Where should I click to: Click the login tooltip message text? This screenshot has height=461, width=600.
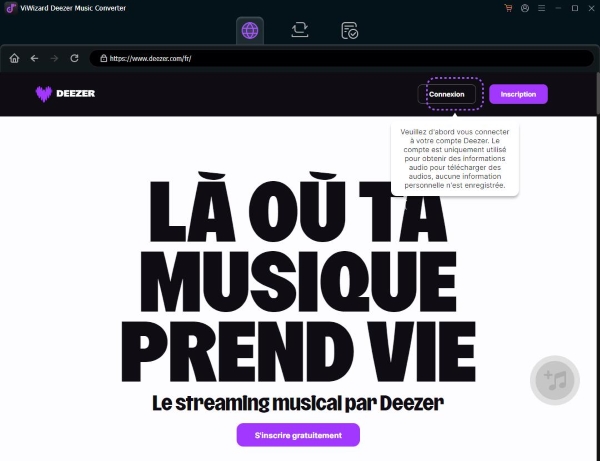(455, 158)
